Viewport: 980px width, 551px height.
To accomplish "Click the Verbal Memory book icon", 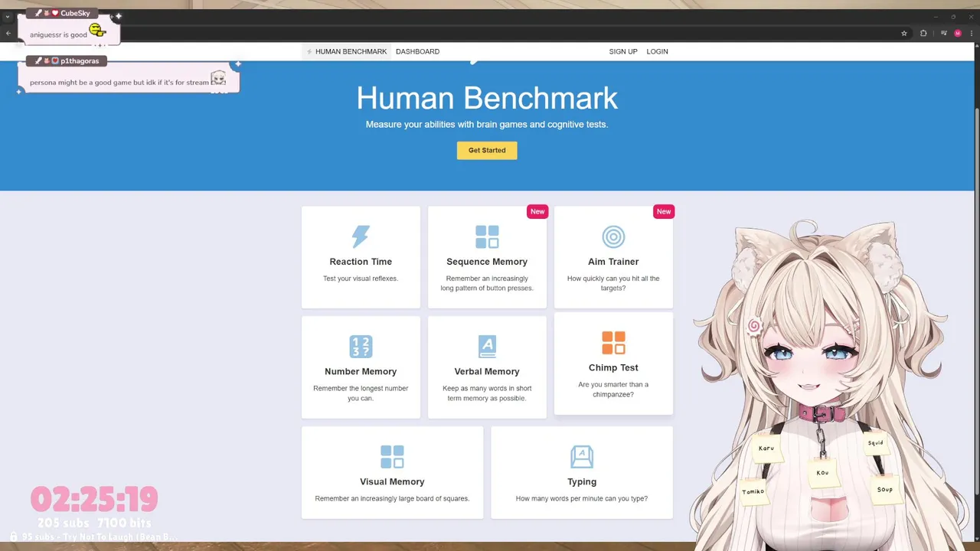I will [x=487, y=347].
